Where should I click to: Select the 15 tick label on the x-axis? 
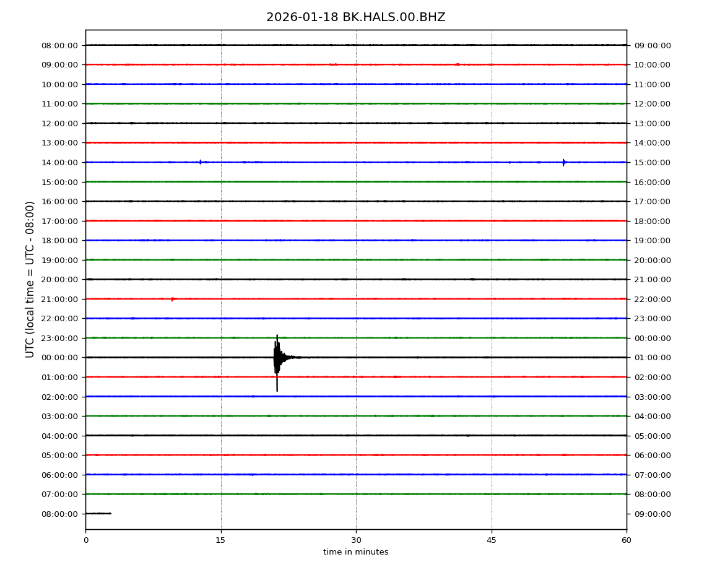[x=220, y=540]
